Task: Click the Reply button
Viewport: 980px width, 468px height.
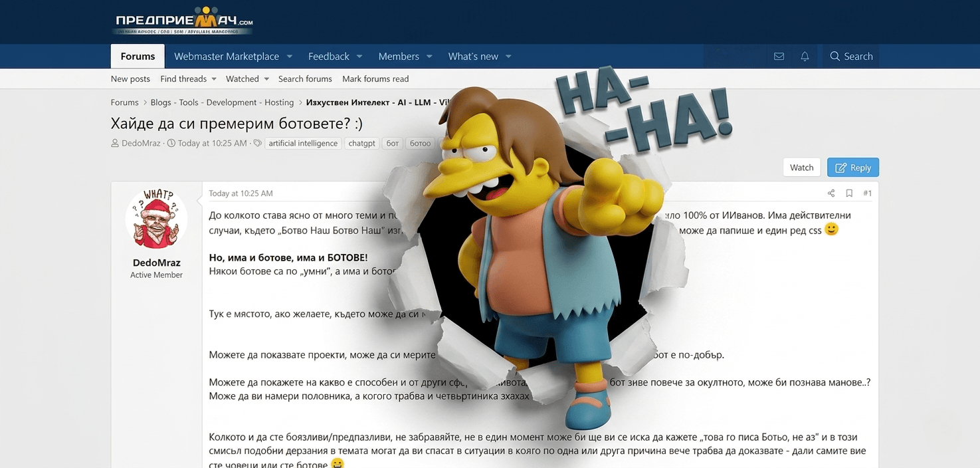Action: pos(853,168)
